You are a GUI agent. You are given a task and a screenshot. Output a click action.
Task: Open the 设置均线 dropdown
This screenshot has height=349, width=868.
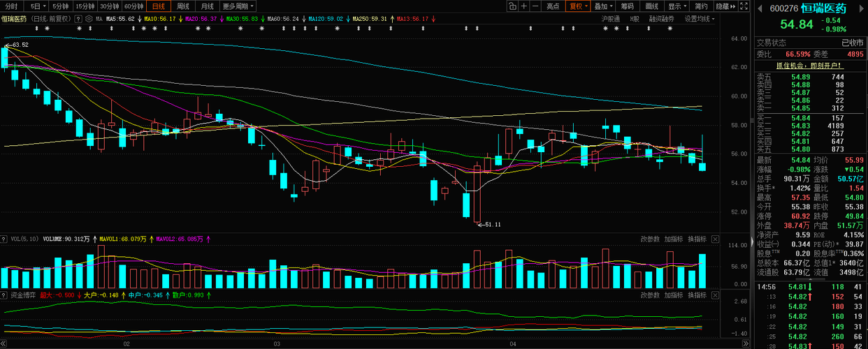pos(700,19)
